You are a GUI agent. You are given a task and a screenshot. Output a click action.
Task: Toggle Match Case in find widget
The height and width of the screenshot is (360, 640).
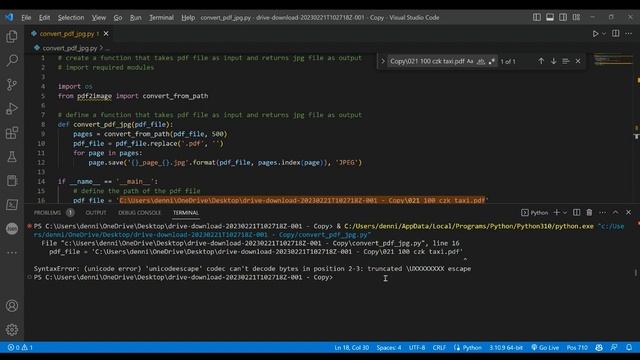point(470,61)
